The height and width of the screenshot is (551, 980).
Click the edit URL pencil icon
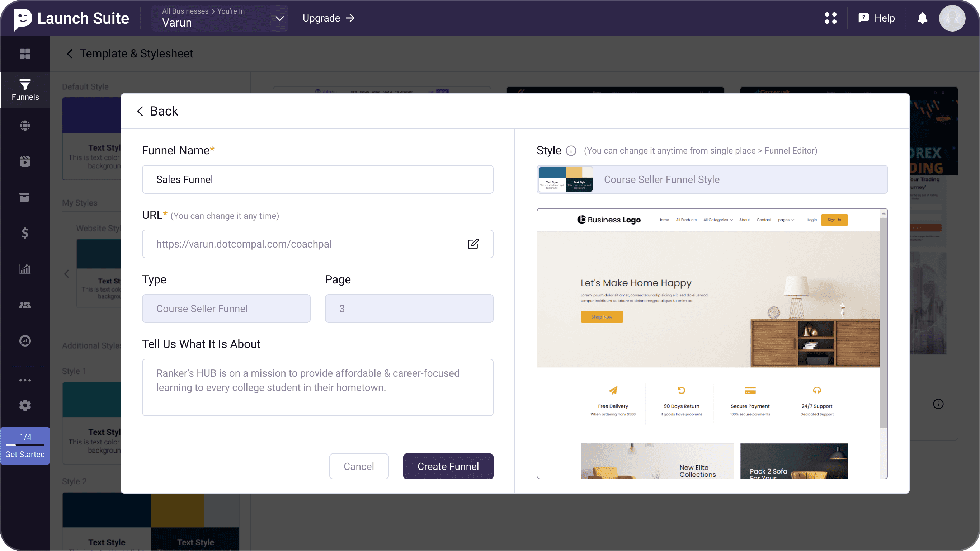point(473,244)
